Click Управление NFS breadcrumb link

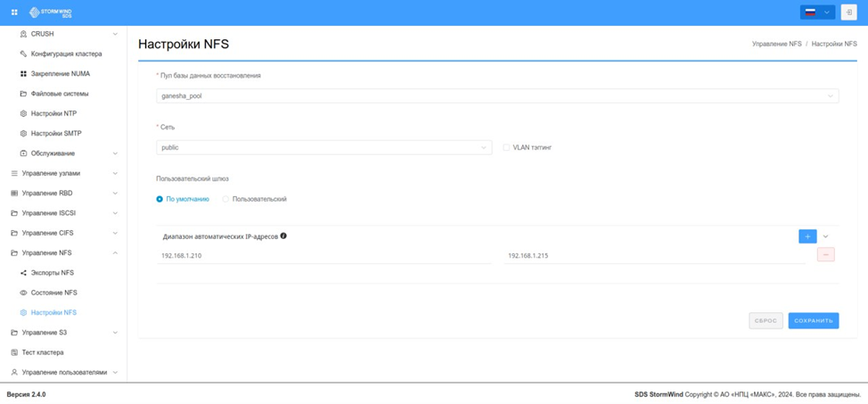[777, 43]
